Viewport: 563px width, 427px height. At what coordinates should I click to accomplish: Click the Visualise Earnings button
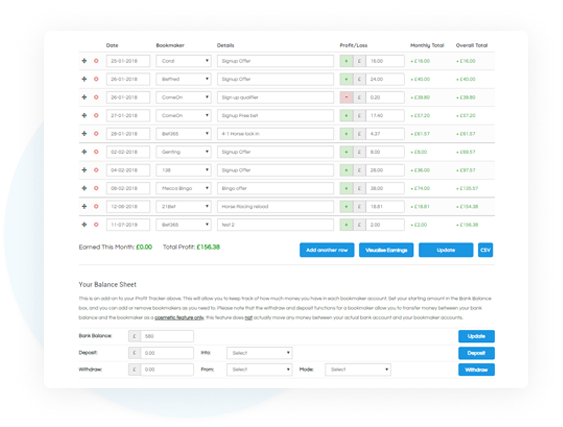click(386, 250)
